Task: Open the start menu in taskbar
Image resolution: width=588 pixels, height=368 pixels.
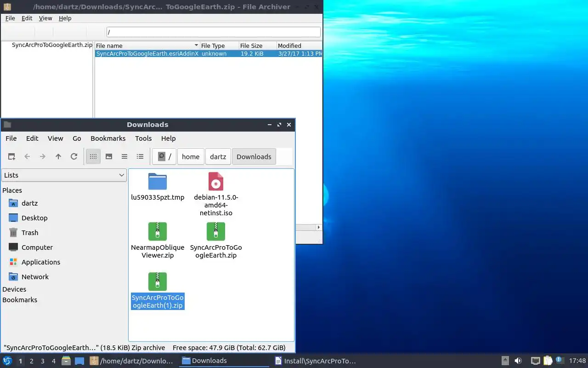Action: point(7,361)
